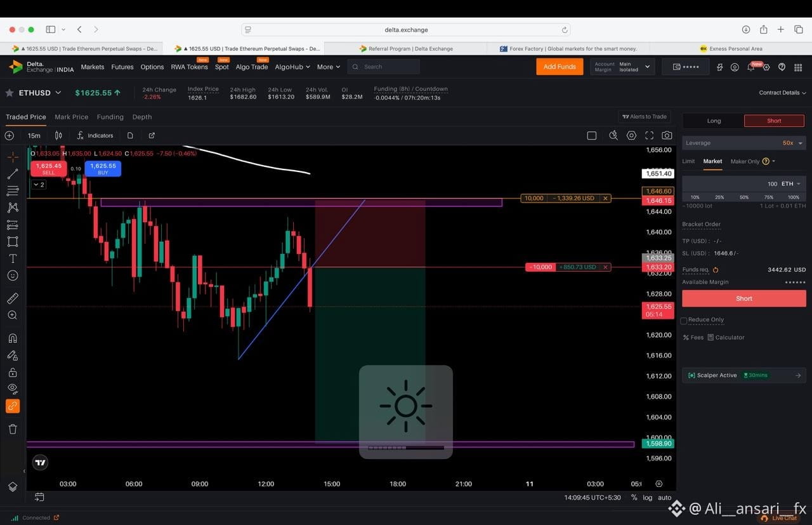Screen dimensions: 812x525
Task: Expand the ETHUSD symbol dropdown
Action: (x=58, y=93)
